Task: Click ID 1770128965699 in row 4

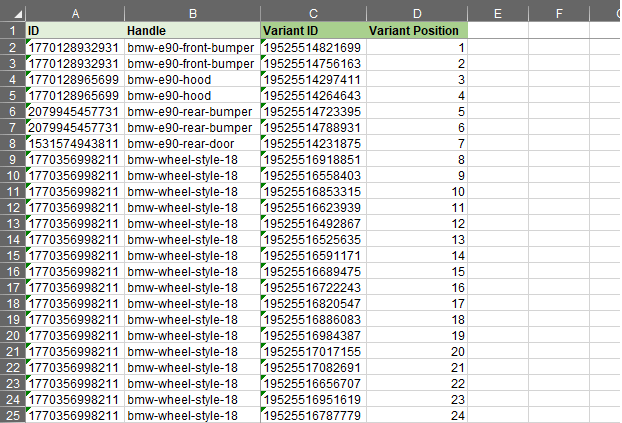Action: click(x=75, y=79)
